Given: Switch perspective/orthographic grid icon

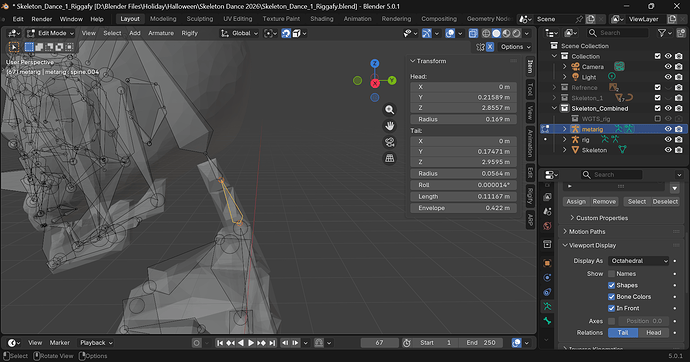Looking at the screenshot, I should pyautogui.click(x=389, y=158).
